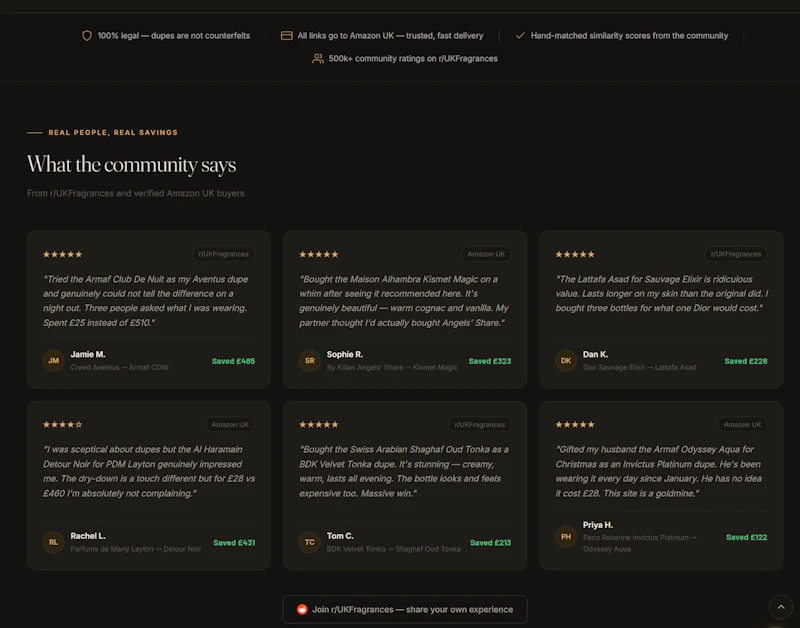Click the Amazon UK tag on Priya H.'s card
Image resolution: width=800 pixels, height=628 pixels.
(742, 424)
